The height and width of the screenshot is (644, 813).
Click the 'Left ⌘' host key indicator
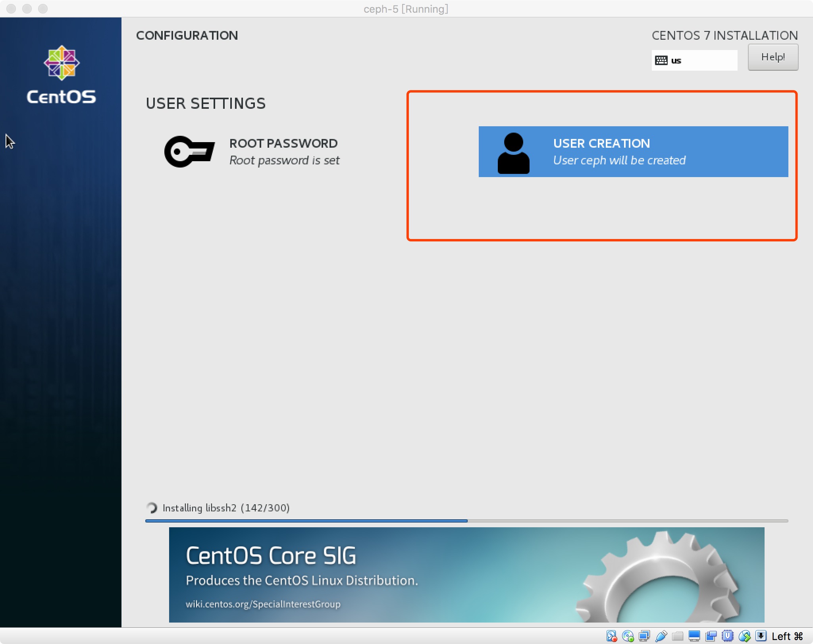click(x=787, y=636)
